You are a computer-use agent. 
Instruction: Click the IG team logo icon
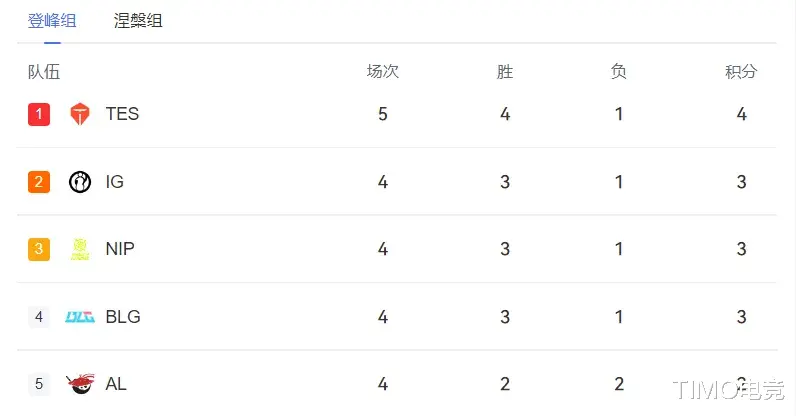click(80, 182)
